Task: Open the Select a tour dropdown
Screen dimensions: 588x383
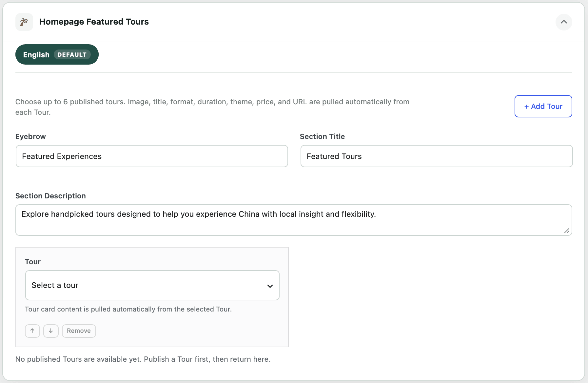Action: (x=152, y=285)
